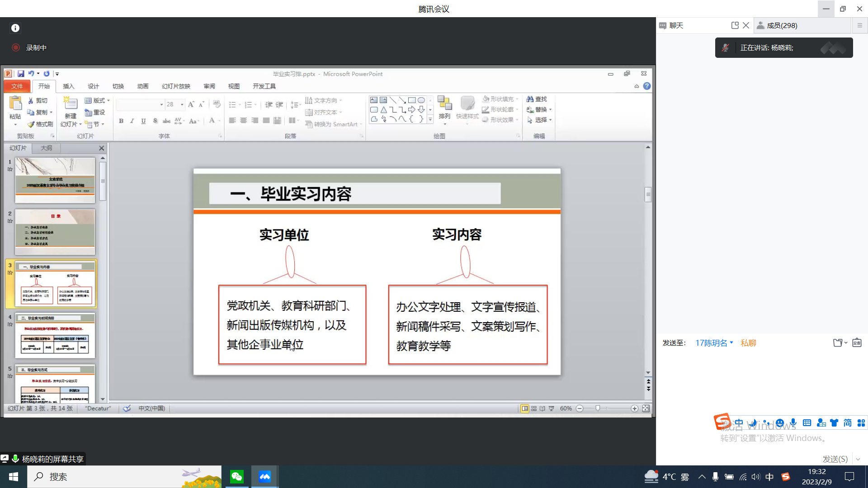Switch to the Outline (大纲) pane tab
Image resolution: width=868 pixels, height=488 pixels.
pos(46,148)
